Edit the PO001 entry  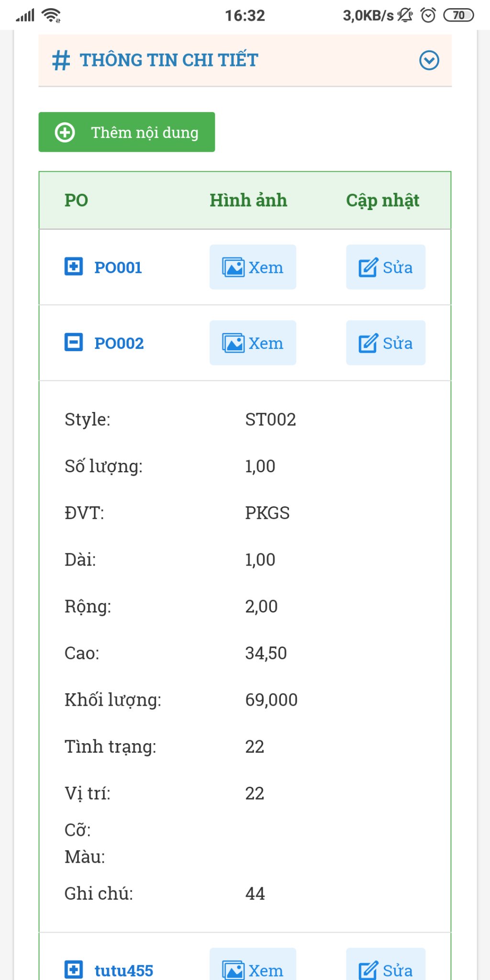coord(386,267)
